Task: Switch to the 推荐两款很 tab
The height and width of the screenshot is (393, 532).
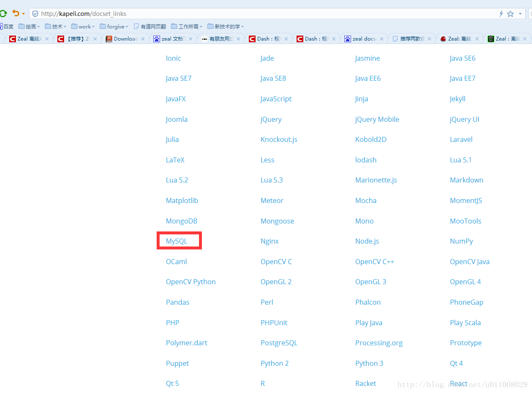Action: click(412, 39)
